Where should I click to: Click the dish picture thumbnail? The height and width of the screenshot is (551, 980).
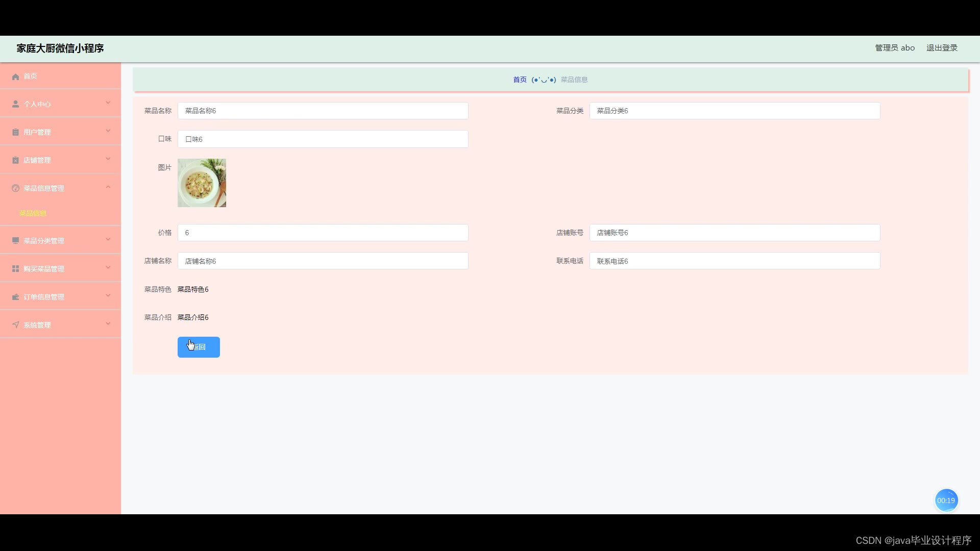[202, 183]
